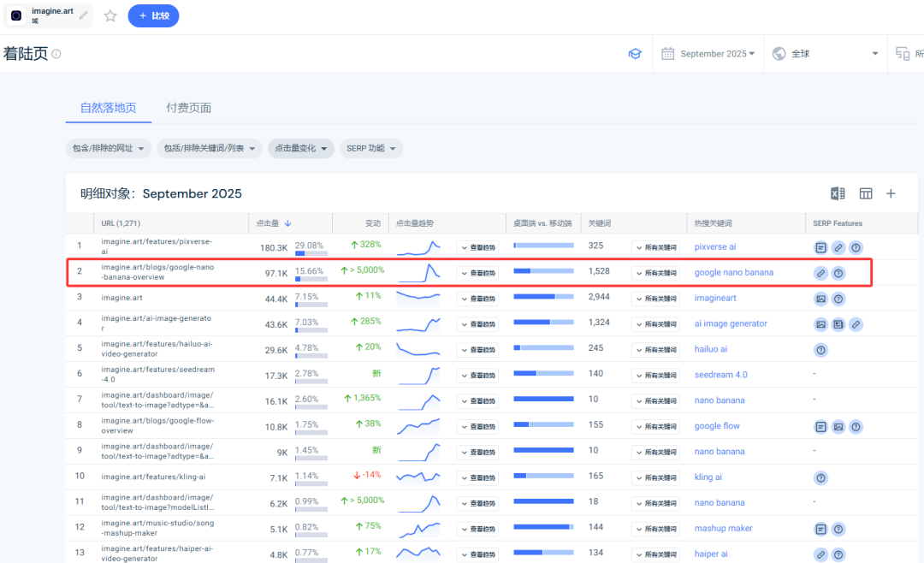Open the 点击量变化 filter
The image size is (924, 563).
pos(301,149)
